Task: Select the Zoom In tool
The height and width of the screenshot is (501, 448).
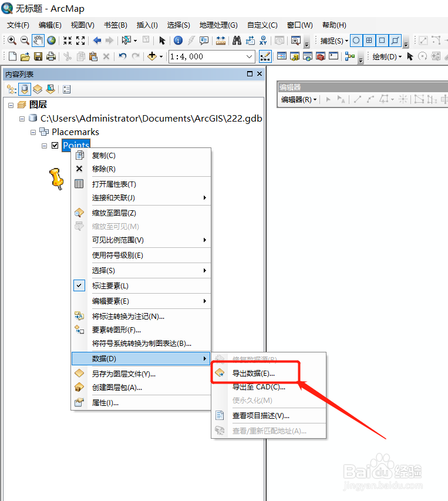Action: (x=12, y=41)
